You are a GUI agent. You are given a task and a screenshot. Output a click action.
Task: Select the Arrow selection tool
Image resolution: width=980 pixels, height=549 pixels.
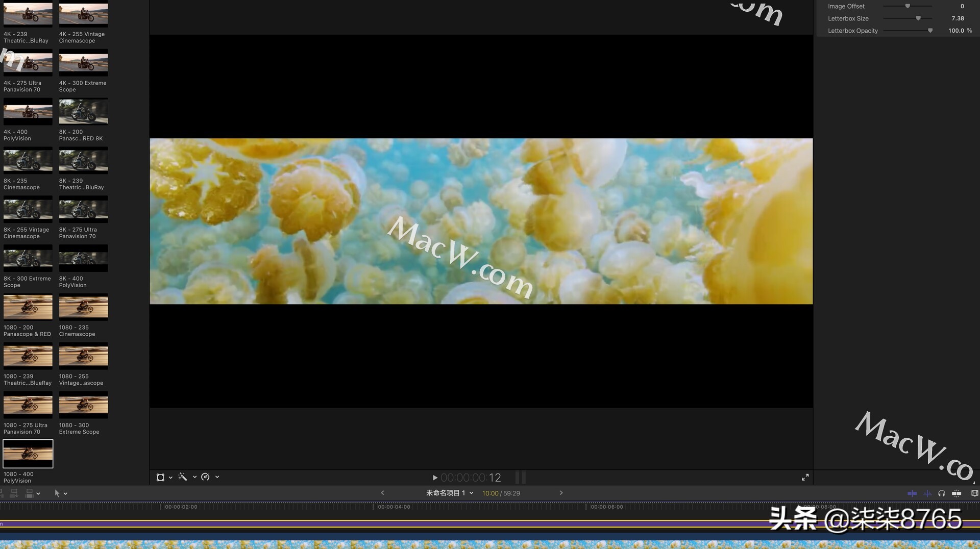point(58,493)
